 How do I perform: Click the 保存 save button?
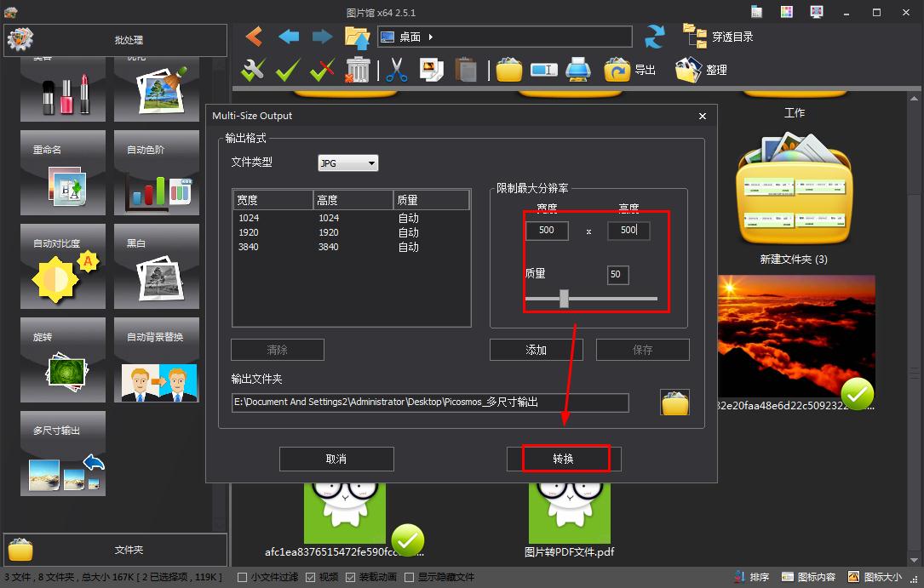coord(643,351)
